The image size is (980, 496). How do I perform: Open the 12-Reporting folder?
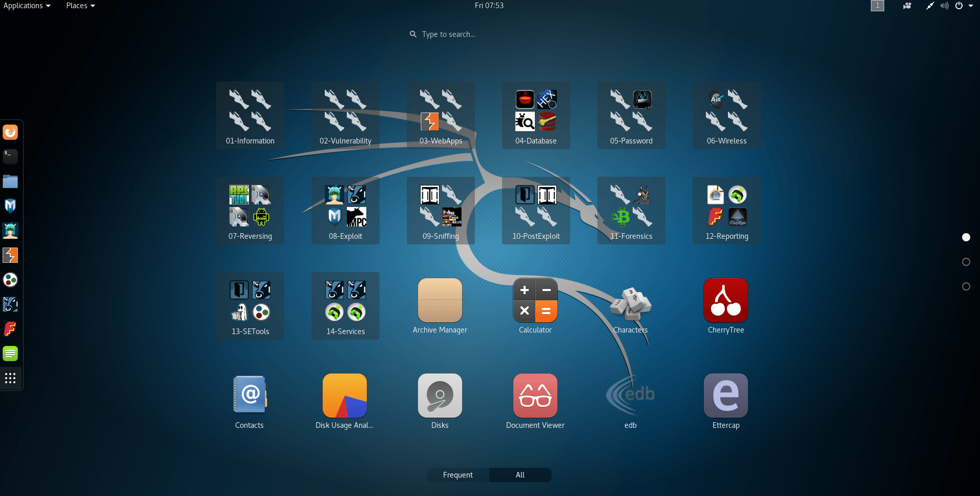(726, 211)
